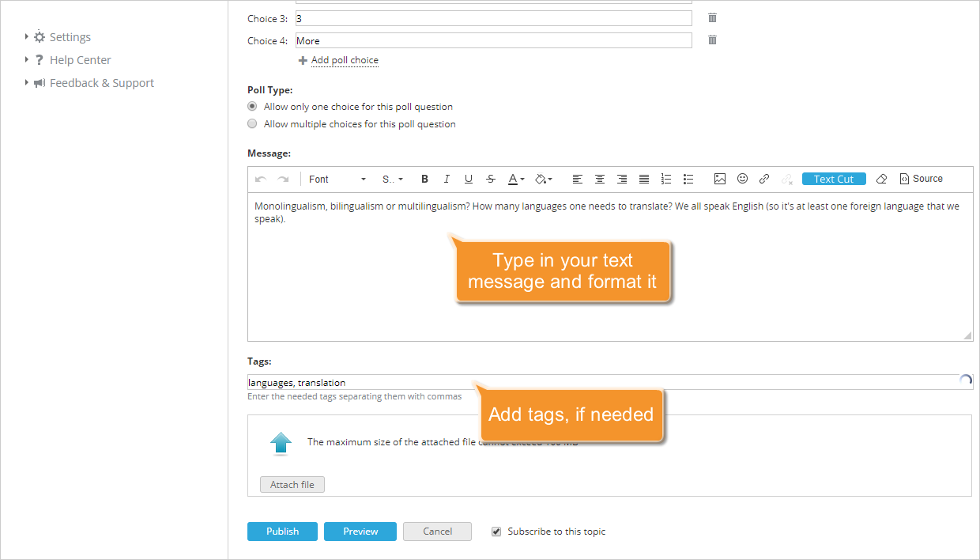
Task: Open the Font dropdown
Action: 336,179
